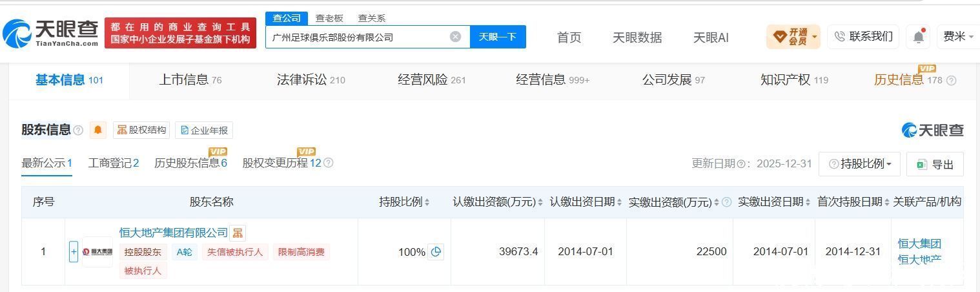Sort by 持股比例 column
This screenshot has height=292, width=980.
pos(427,202)
